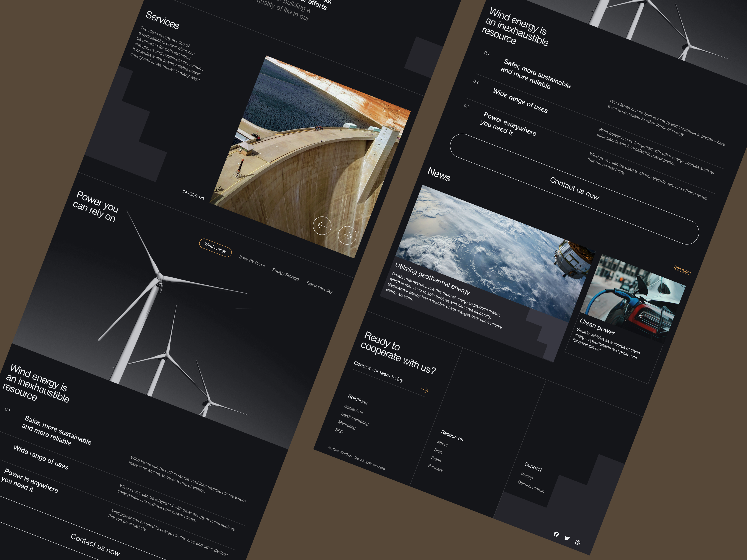Open the Social Ads footer link
The image size is (747, 560).
[353, 409]
